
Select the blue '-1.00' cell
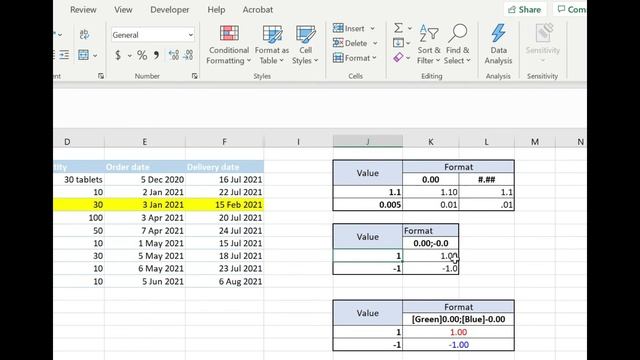pyautogui.click(x=458, y=344)
